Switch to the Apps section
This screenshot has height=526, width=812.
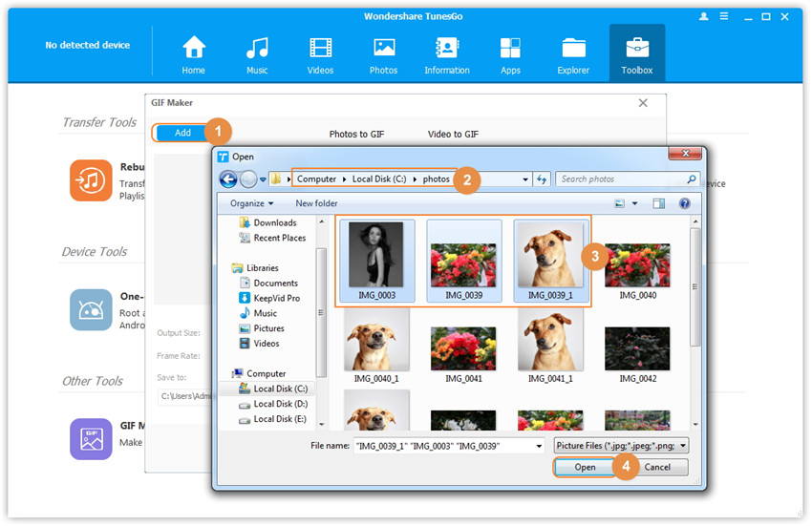(510, 54)
